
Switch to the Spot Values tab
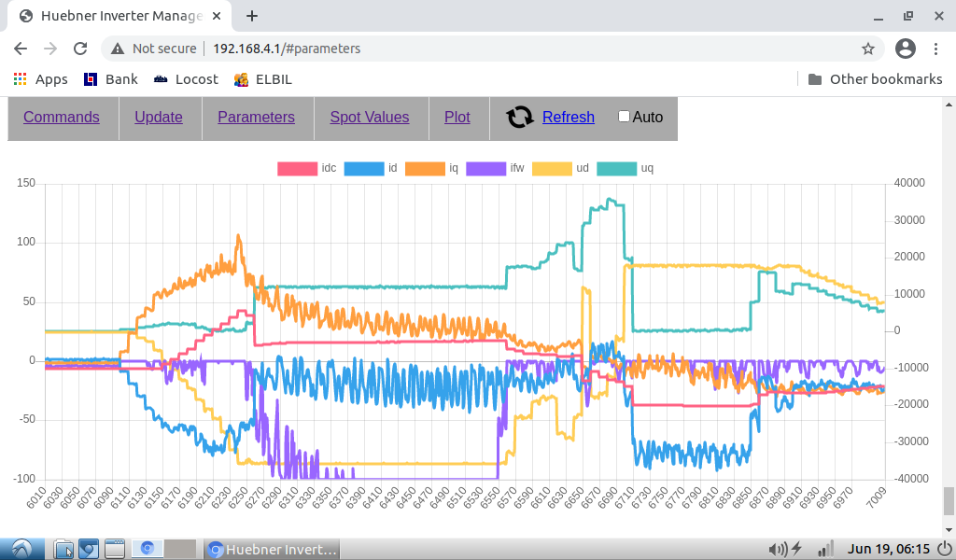(370, 117)
